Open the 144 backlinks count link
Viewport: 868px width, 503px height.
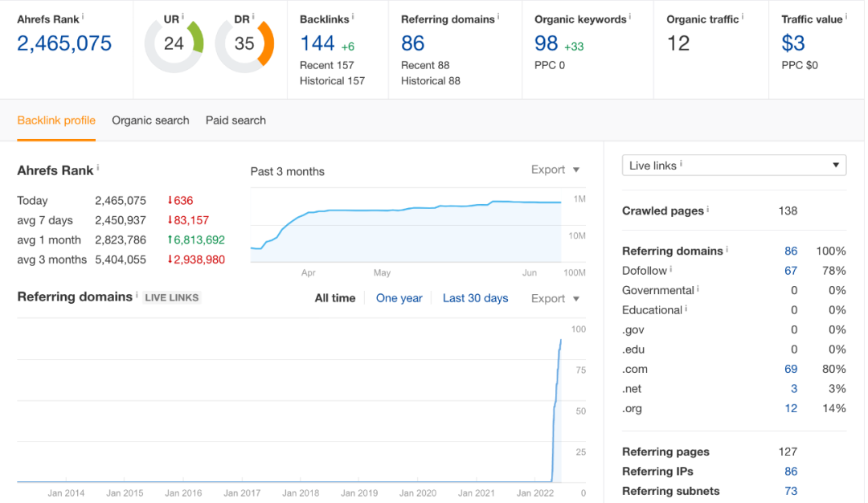[x=317, y=43]
